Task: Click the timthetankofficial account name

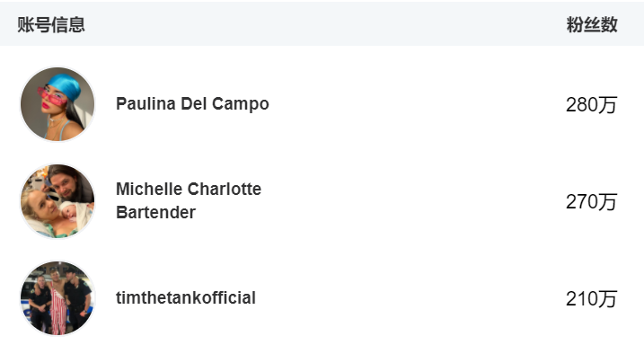Action: pyautogui.click(x=186, y=298)
